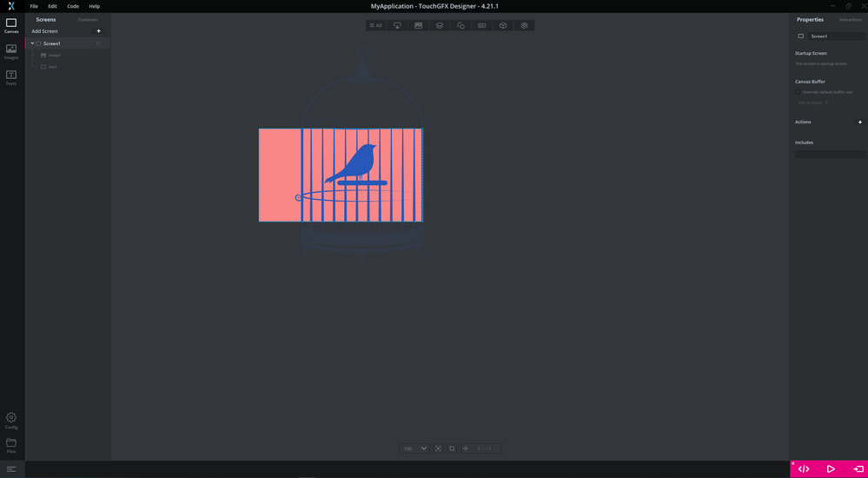The height and width of the screenshot is (478, 868).
Task: Open the File menu
Action: coord(35,6)
